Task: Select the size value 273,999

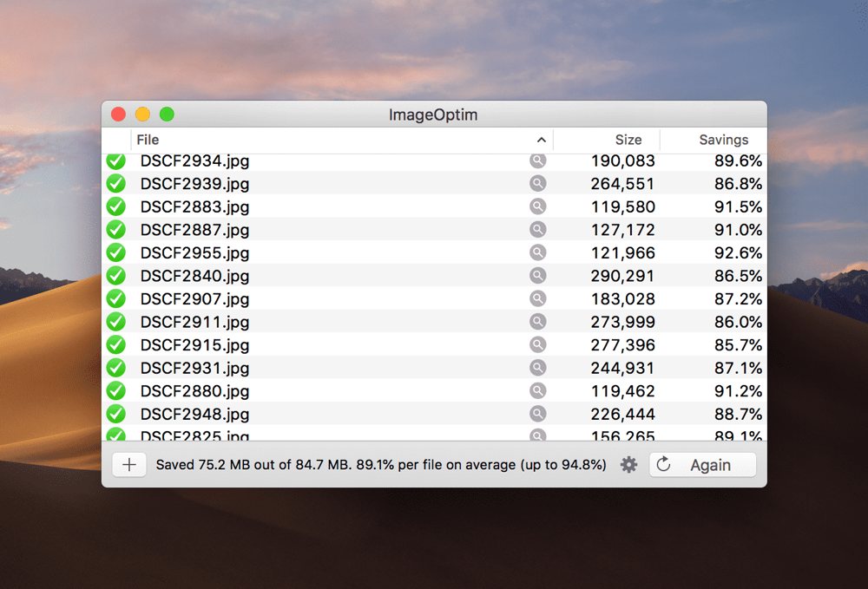Action: 622,322
